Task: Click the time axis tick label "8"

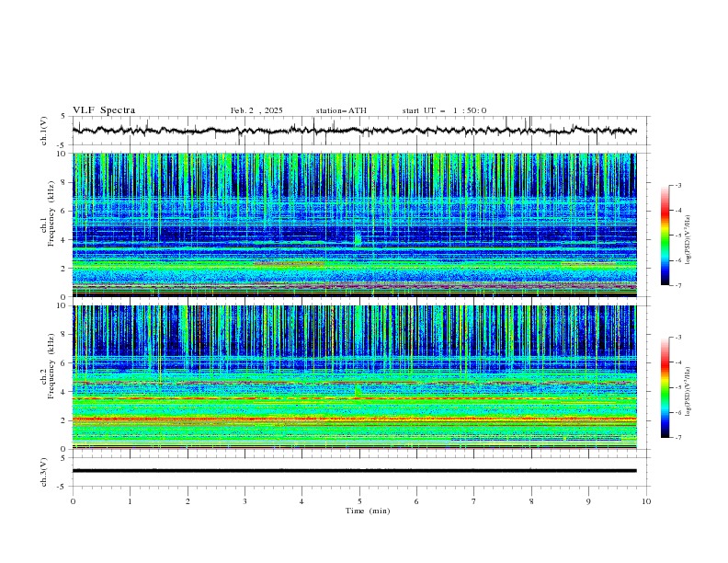Action: tap(531, 501)
